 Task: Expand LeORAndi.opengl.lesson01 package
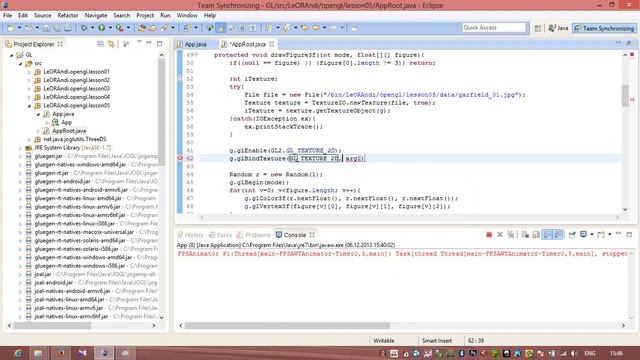29,72
